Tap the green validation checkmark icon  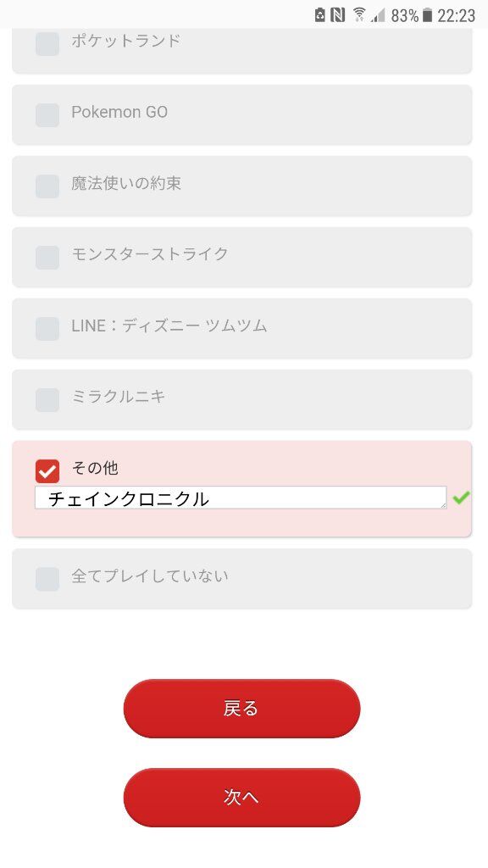[461, 498]
